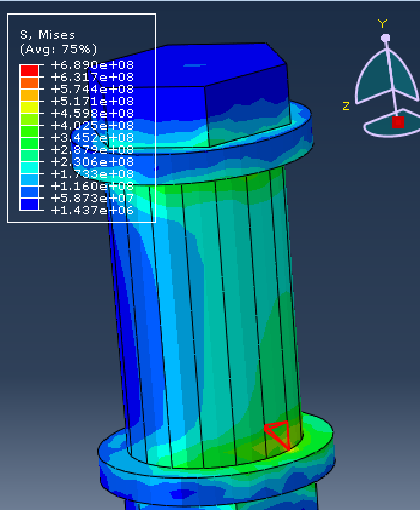Click the legend value +2.879e+08

93,150
